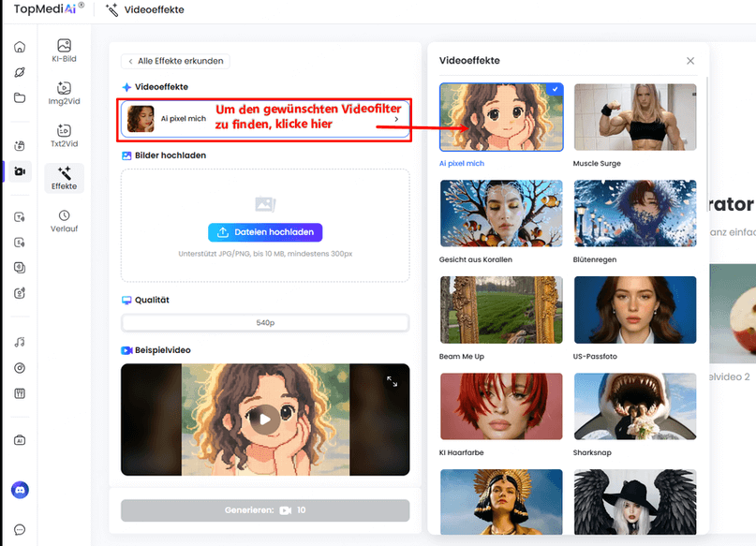Screen dimensions: 756x546
Task: Pick the Sharksnap effect thumbnail
Action: pos(634,406)
